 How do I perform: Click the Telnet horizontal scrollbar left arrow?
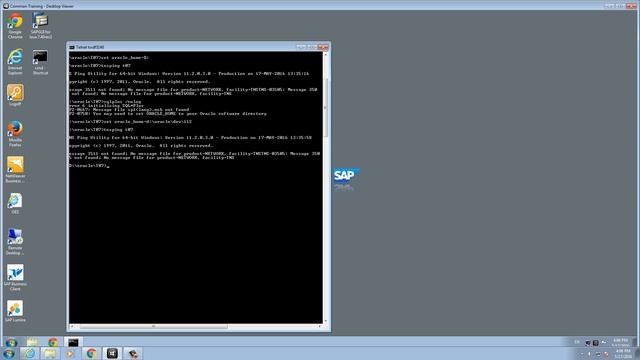pyautogui.click(x=72, y=327)
